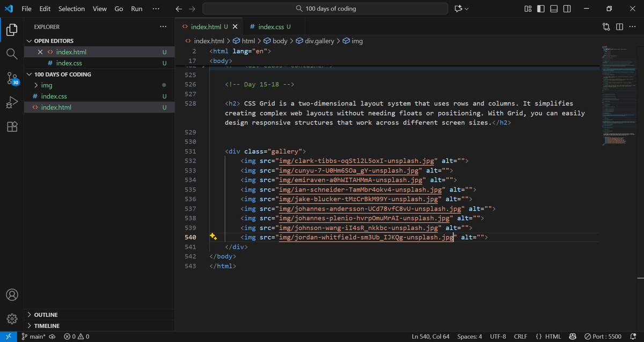The height and width of the screenshot is (342, 644).
Task: Open the Accounts menu icon
Action: tap(12, 295)
